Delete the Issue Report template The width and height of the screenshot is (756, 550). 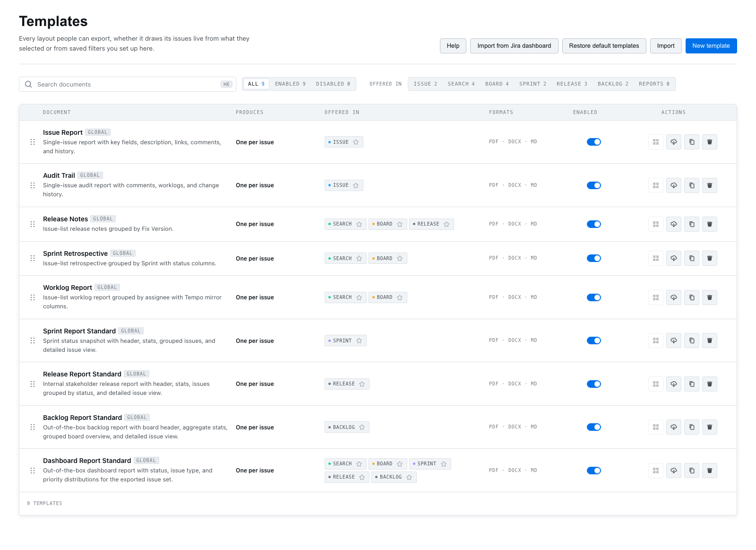709,142
